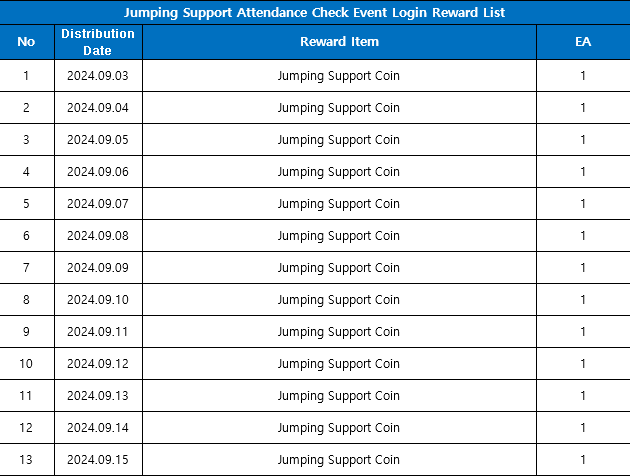Select Jumping Support Coin for 2024.09.11

tap(339, 332)
